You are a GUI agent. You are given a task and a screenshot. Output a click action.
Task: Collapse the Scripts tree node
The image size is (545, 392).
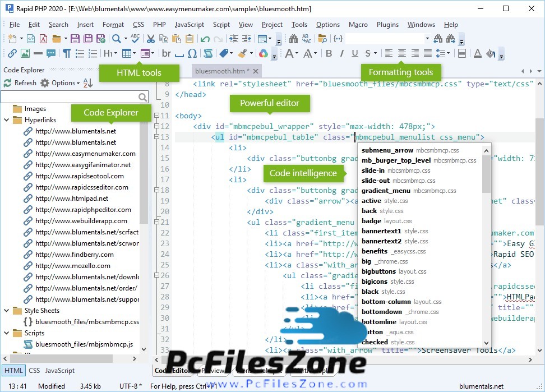7,333
